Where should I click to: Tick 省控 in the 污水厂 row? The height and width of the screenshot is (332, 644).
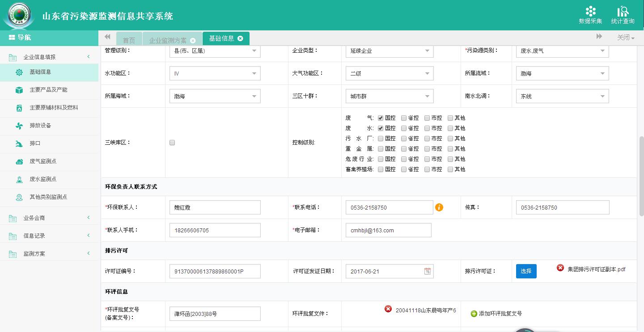pos(404,139)
